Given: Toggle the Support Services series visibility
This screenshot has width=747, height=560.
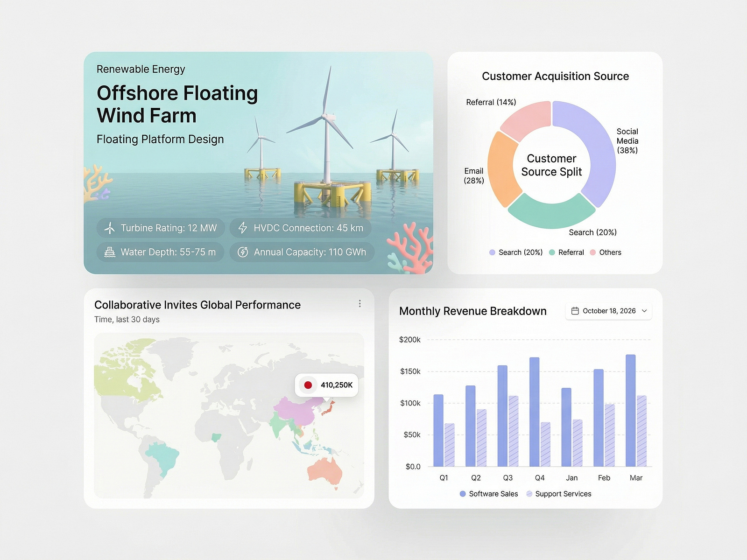Looking at the screenshot, I should [x=559, y=493].
